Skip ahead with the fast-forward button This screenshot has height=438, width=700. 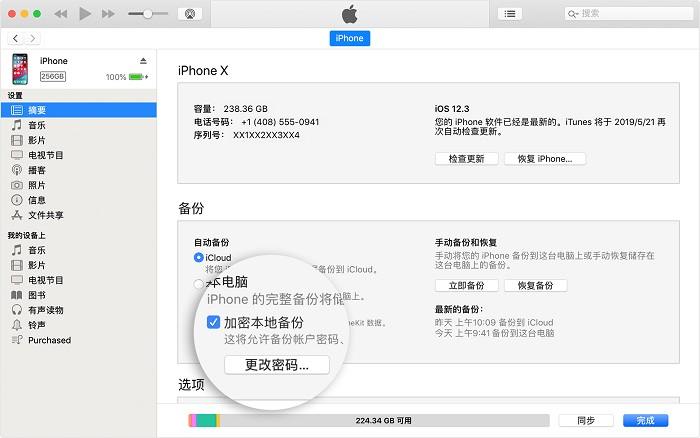[x=108, y=14]
